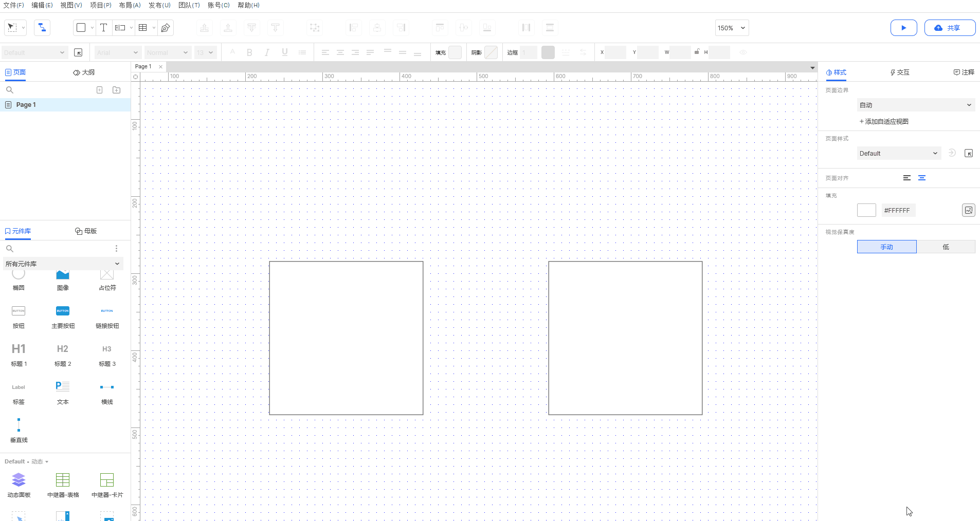
Task: Click the add folder icon
Action: [x=117, y=90]
